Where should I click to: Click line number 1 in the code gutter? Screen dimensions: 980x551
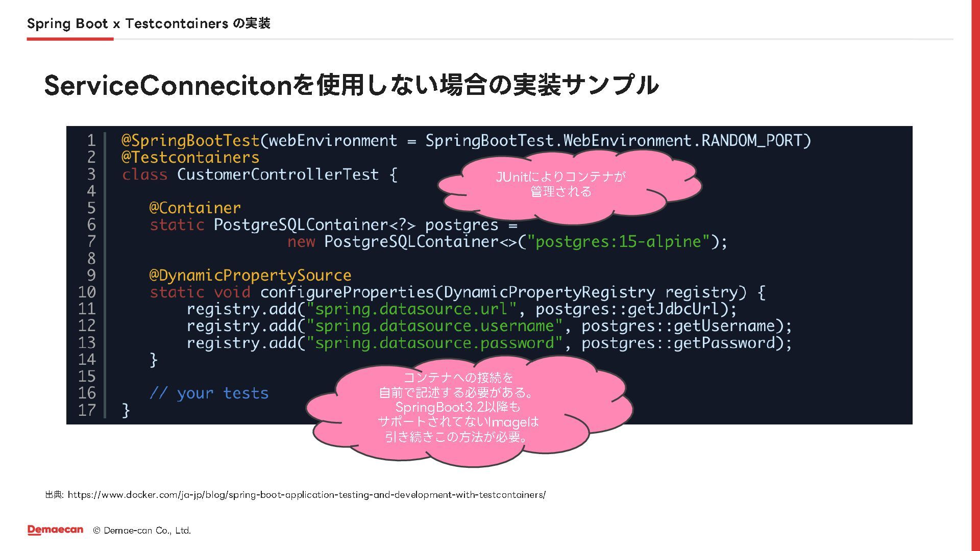click(91, 140)
